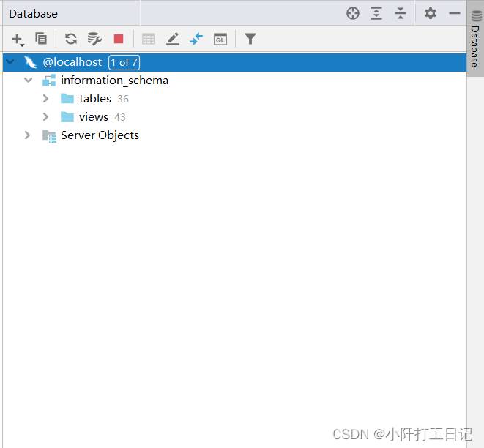The height and width of the screenshot is (448, 484).
Task: Click the Server Objects folder icon
Action: pyautogui.click(x=49, y=135)
